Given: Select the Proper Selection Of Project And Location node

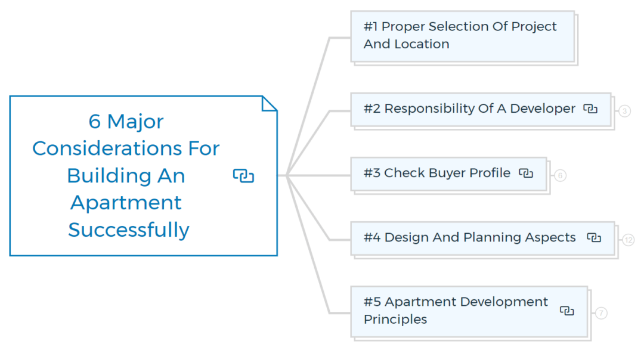Looking at the screenshot, I should coord(460,35).
